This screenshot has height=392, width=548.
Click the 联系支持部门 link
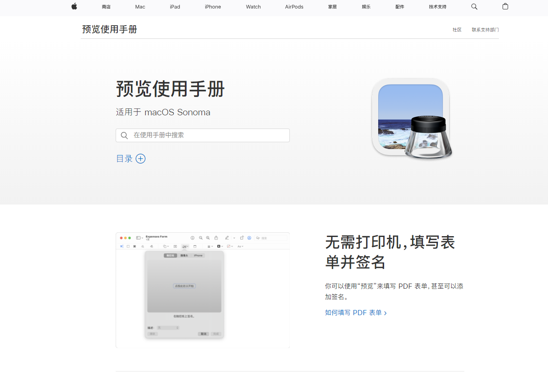click(485, 29)
